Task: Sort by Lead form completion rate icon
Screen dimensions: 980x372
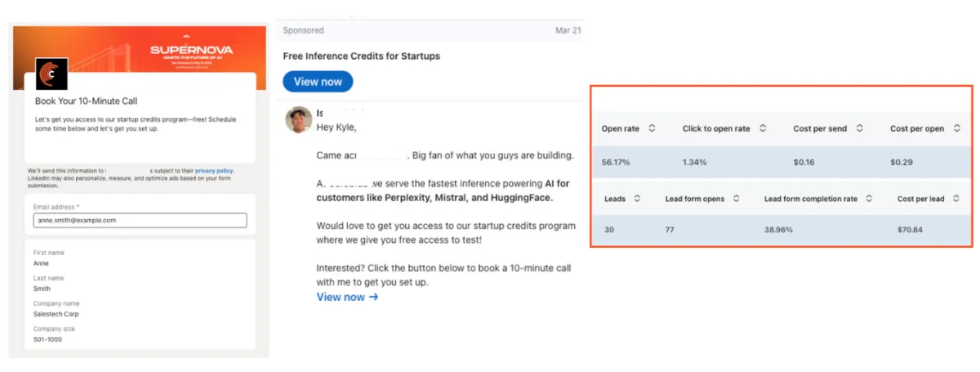Action: click(870, 199)
